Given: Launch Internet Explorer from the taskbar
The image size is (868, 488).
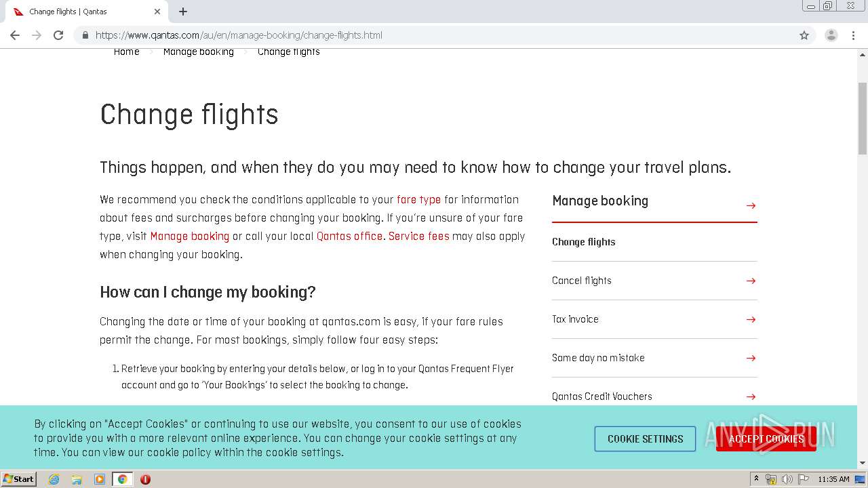Looking at the screenshot, I should click(54, 479).
